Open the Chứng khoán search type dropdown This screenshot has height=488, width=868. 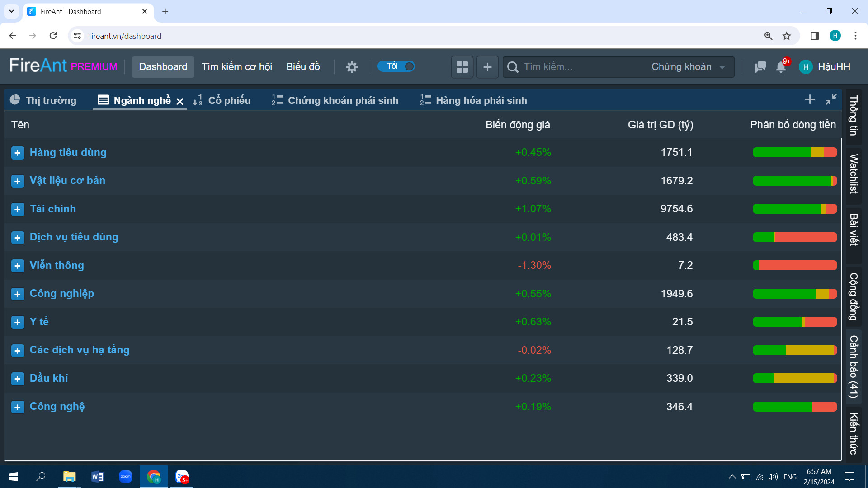coord(688,67)
